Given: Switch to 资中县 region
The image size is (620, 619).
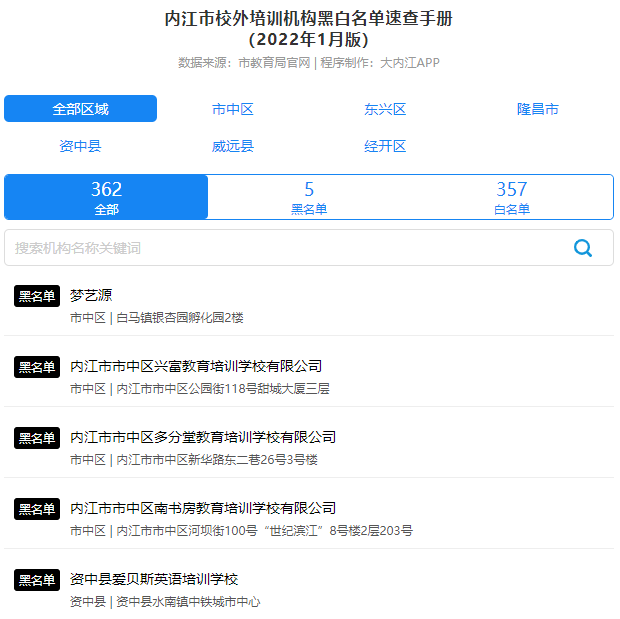Looking at the screenshot, I should pyautogui.click(x=80, y=146).
